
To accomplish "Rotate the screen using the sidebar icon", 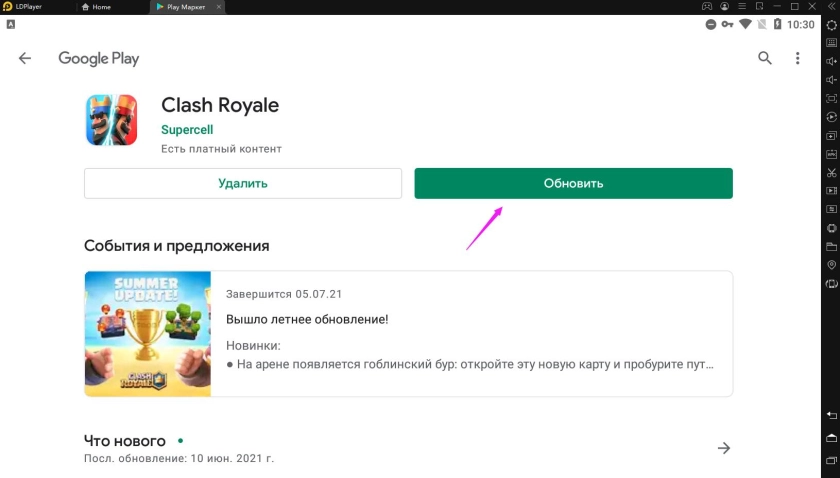I will coord(831,283).
